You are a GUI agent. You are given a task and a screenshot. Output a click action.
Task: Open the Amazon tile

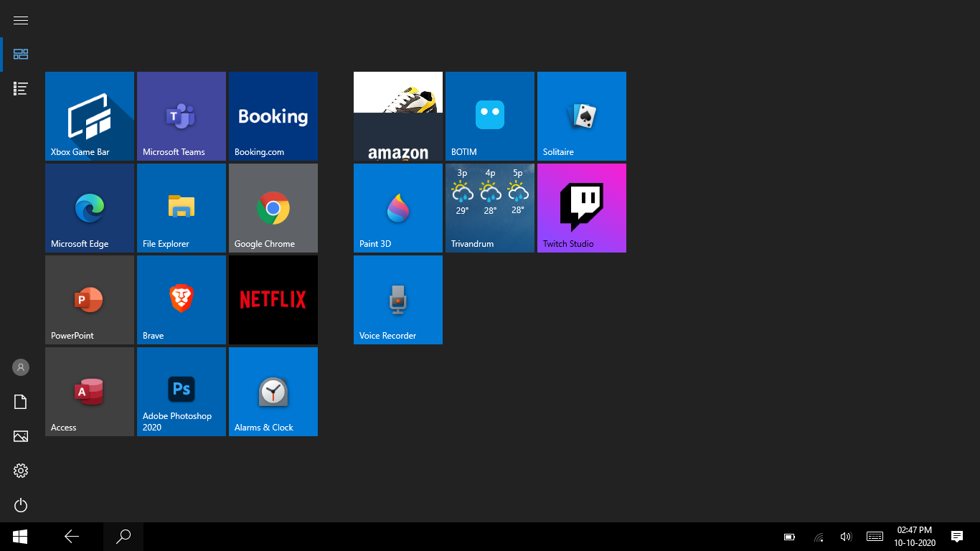(398, 116)
